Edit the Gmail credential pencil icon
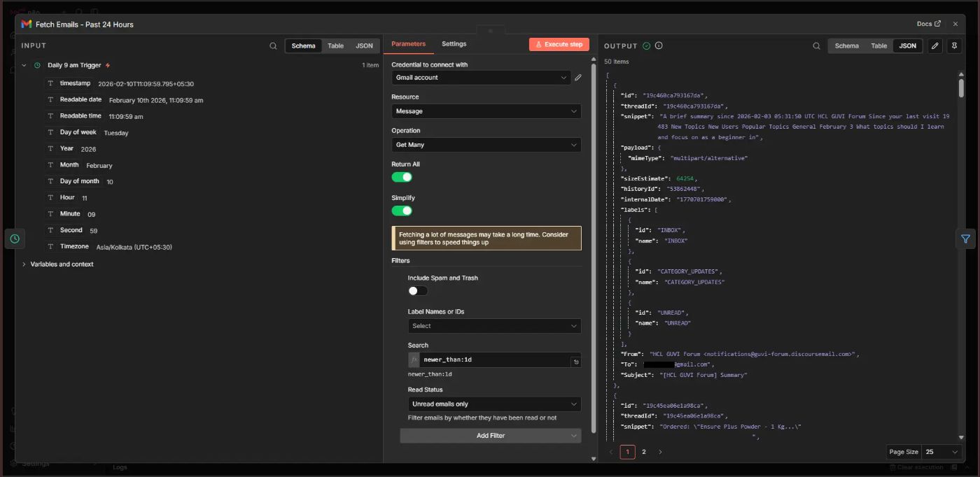Screen dimensions: 980x477 [578, 78]
